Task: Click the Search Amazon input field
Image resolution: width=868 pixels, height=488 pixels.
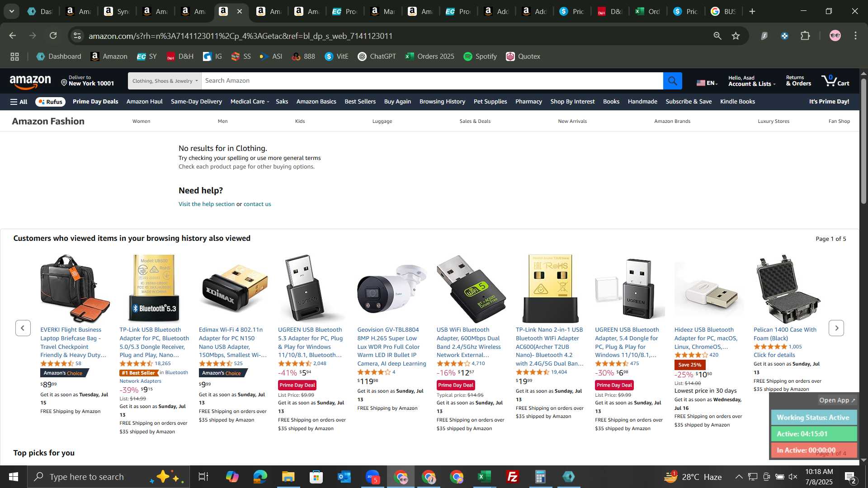Action: [432, 81]
